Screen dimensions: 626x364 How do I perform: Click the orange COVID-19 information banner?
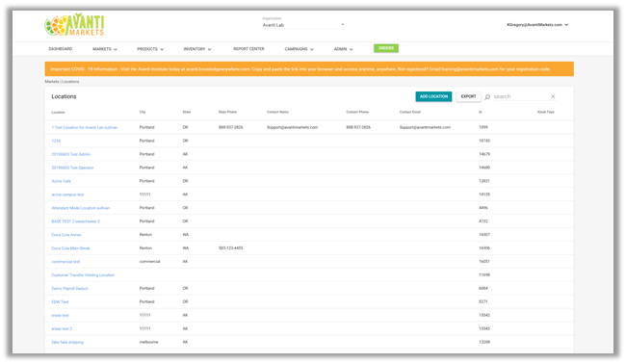tap(309, 69)
